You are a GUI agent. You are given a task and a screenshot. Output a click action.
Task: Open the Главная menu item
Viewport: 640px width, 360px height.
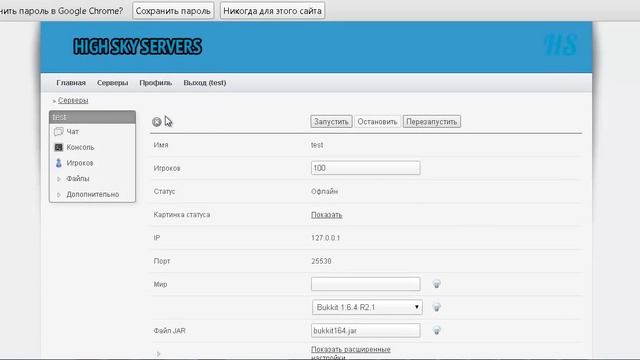pyautogui.click(x=71, y=83)
